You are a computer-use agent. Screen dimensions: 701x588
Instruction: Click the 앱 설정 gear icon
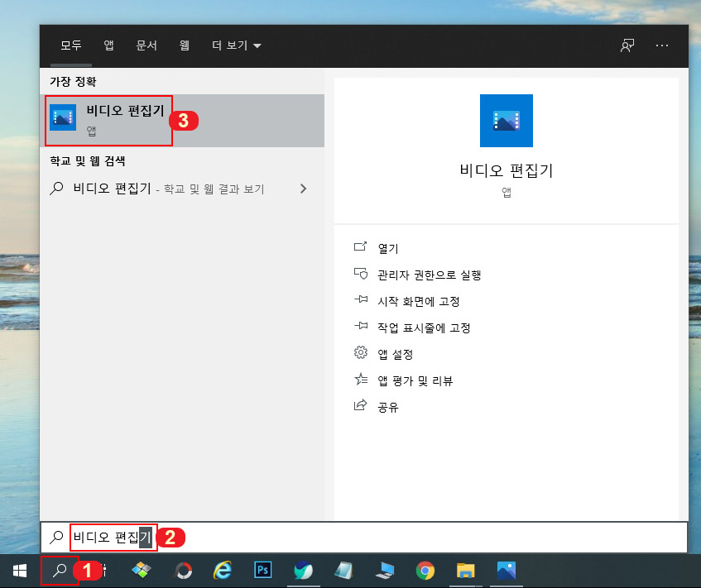click(360, 352)
